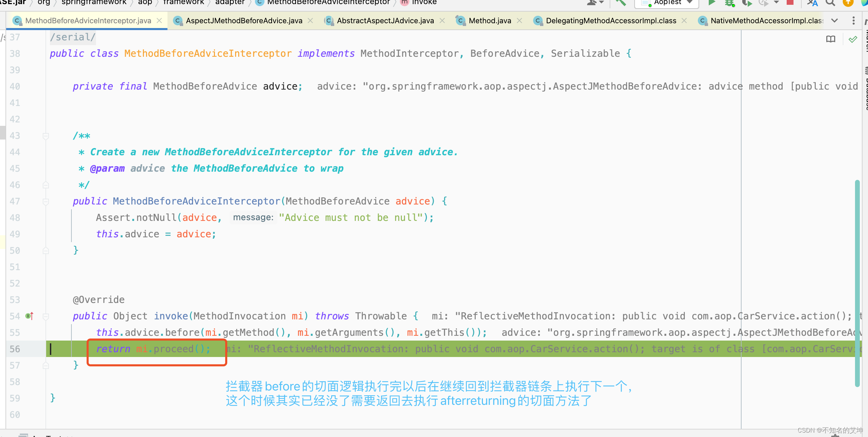This screenshot has width=868, height=437.
Task: Click '/serial/' folded text on line 37
Action: pyautogui.click(x=72, y=37)
